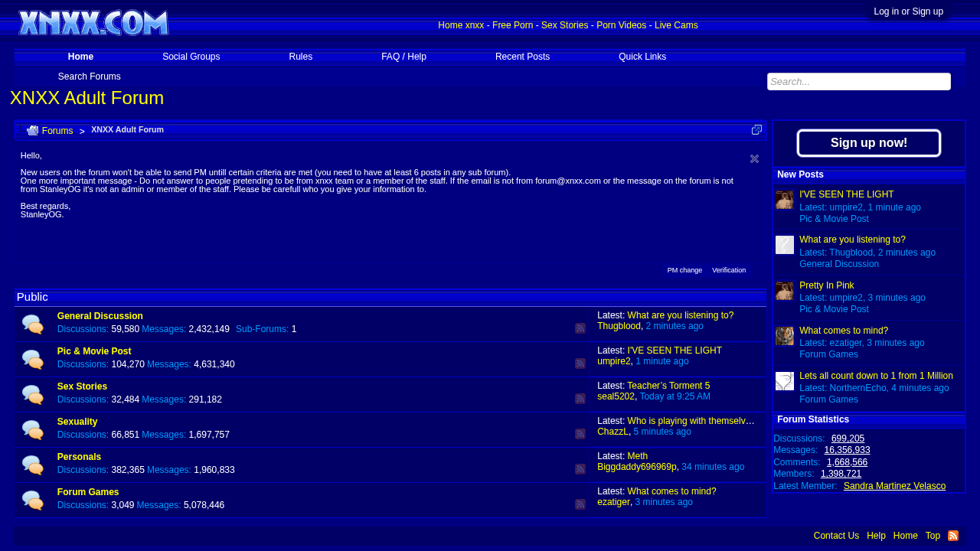Open the Social Groups tab
The height and width of the screenshot is (551, 980).
click(x=191, y=57)
